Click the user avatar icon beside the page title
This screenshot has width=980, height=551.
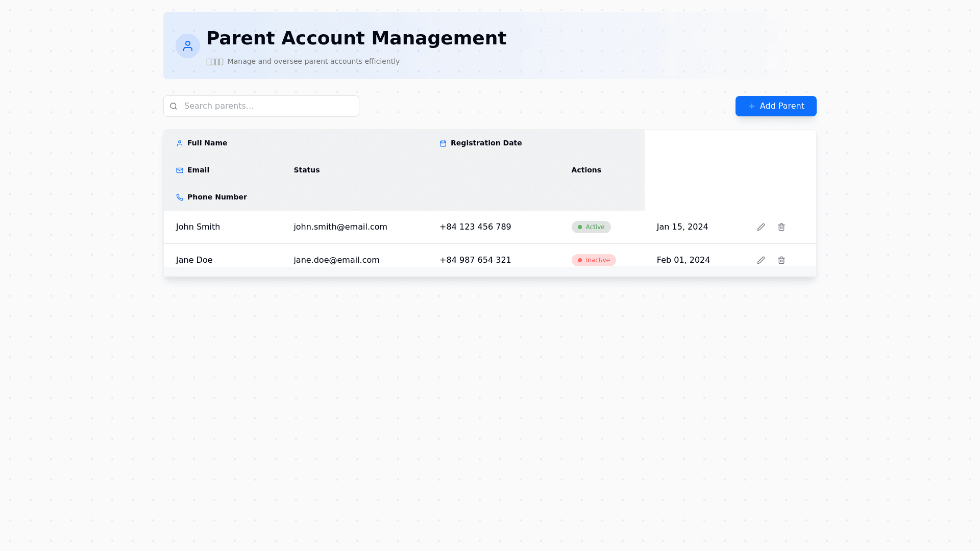(188, 46)
